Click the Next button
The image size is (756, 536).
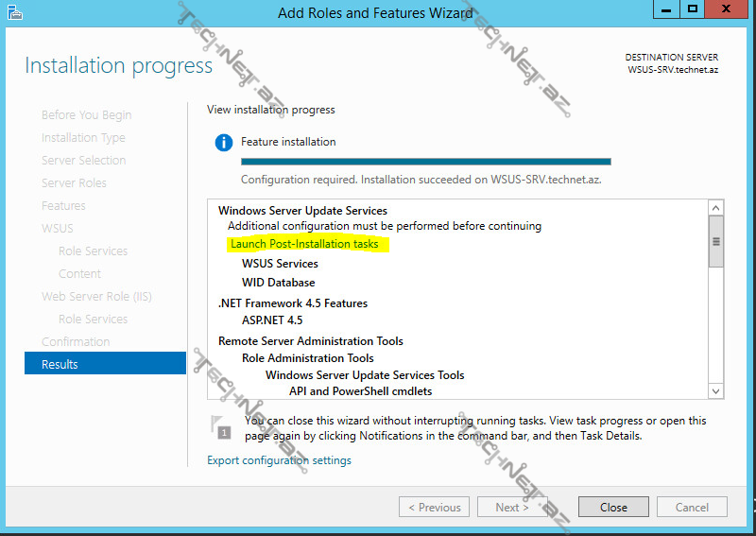(512, 507)
